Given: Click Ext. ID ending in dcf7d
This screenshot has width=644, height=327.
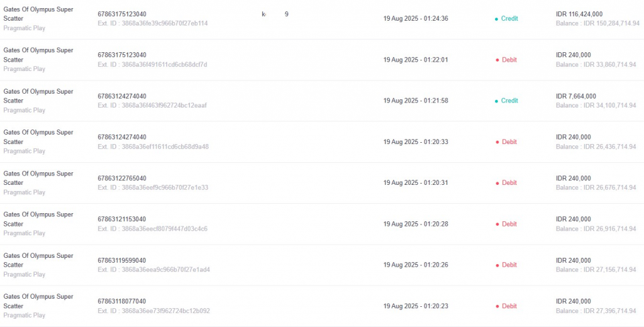Looking at the screenshot, I should [152, 65].
